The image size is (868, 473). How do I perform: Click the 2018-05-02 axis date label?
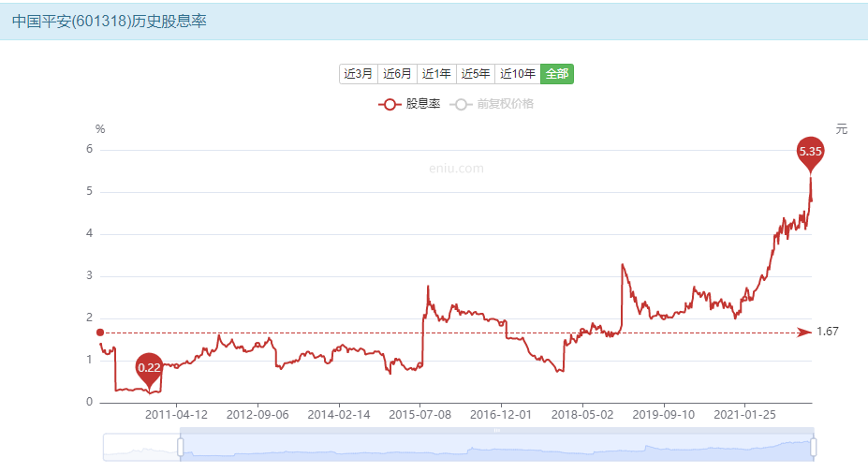point(582,415)
